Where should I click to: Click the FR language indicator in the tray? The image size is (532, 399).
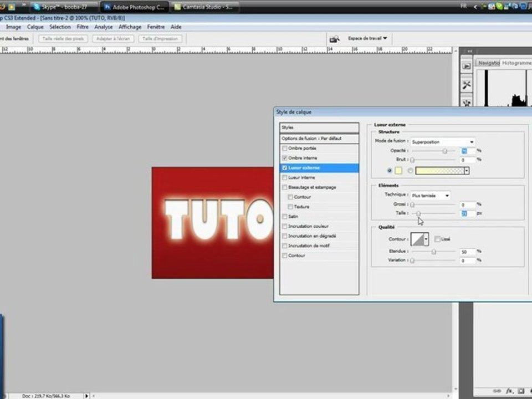[x=463, y=6]
